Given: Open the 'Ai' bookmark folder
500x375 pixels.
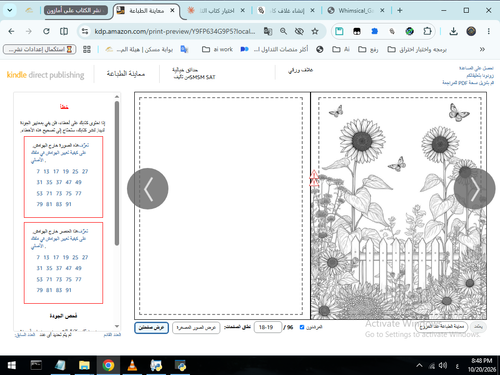Looking at the screenshot, I should [x=341, y=49].
